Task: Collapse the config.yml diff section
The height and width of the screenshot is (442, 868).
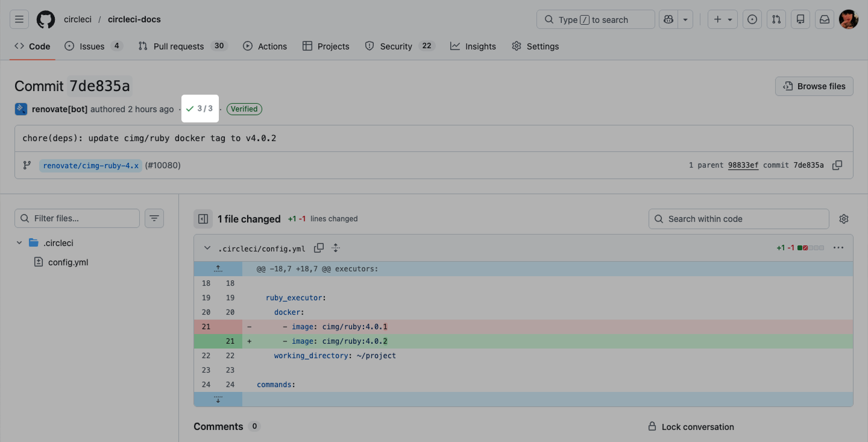Action: [207, 247]
